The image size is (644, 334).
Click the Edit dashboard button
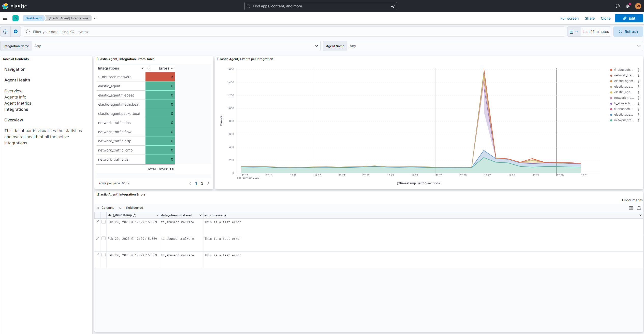[x=629, y=18]
